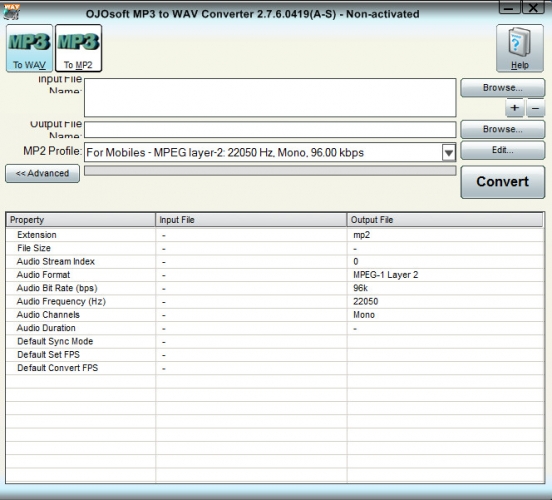Open the Help book icon
Viewport: 552px width, 500px height.
tap(520, 48)
